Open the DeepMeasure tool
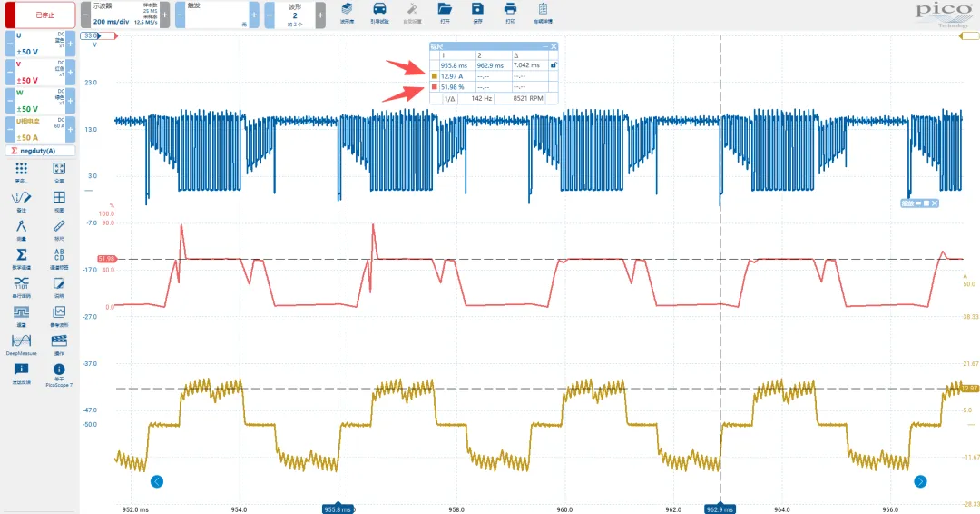This screenshot has height=514, width=980. pyautogui.click(x=22, y=341)
